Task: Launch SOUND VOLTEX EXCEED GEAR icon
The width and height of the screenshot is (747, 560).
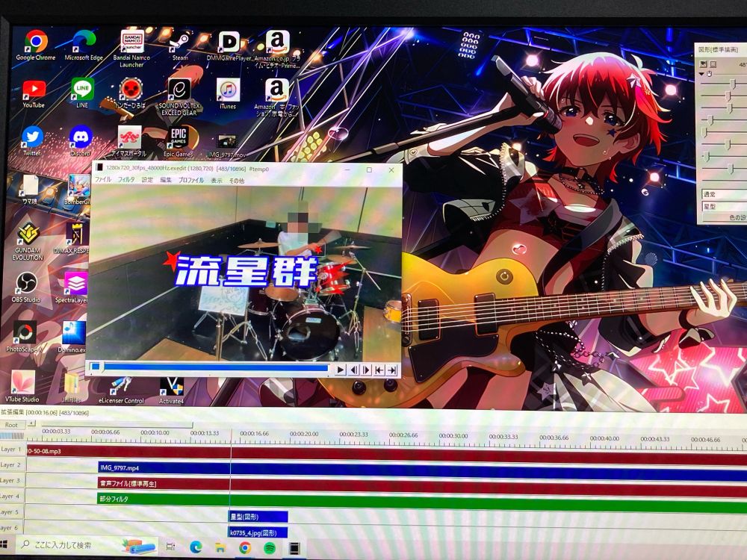Action: [179, 96]
